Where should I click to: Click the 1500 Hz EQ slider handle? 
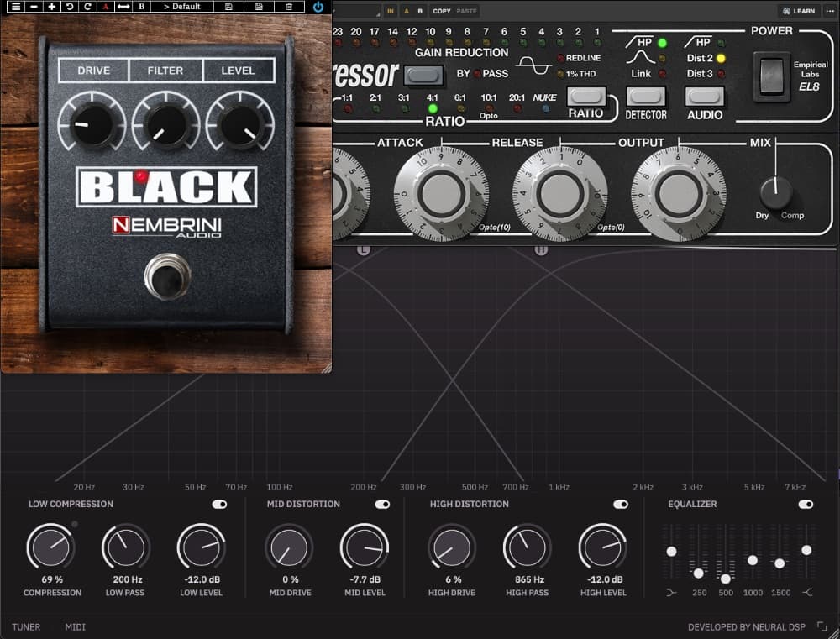pos(780,563)
